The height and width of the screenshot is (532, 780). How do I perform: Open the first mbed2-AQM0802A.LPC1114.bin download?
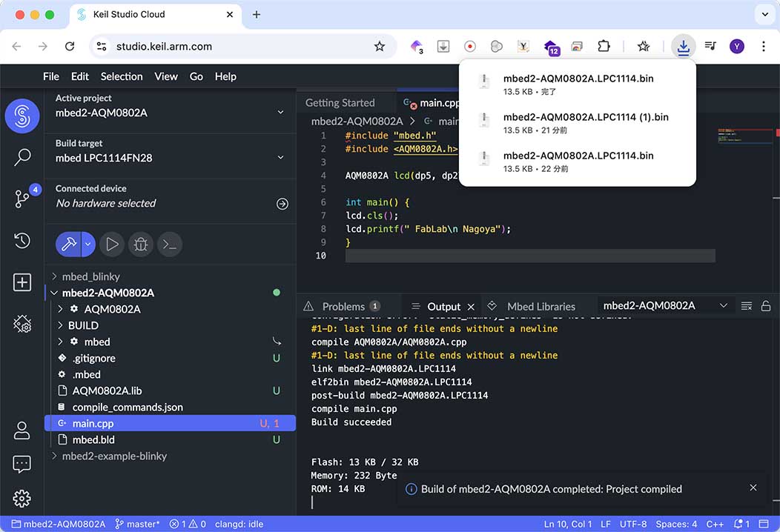pyautogui.click(x=577, y=84)
